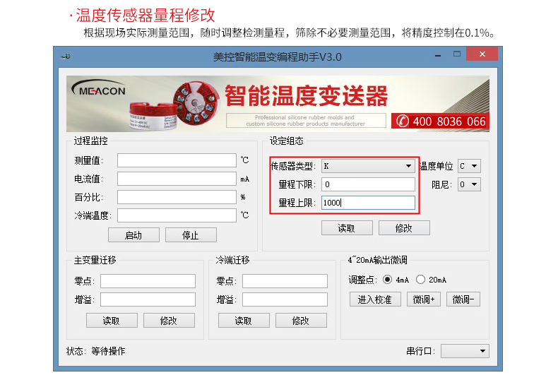
Task: Click 读取 under 主变量迁移
Action: pyautogui.click(x=112, y=321)
